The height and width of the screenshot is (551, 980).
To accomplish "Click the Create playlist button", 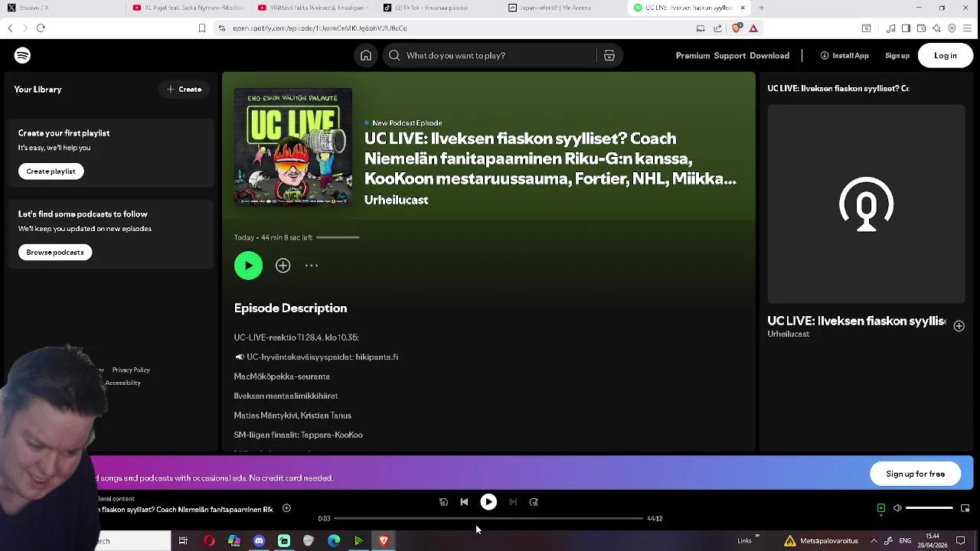I will (51, 171).
